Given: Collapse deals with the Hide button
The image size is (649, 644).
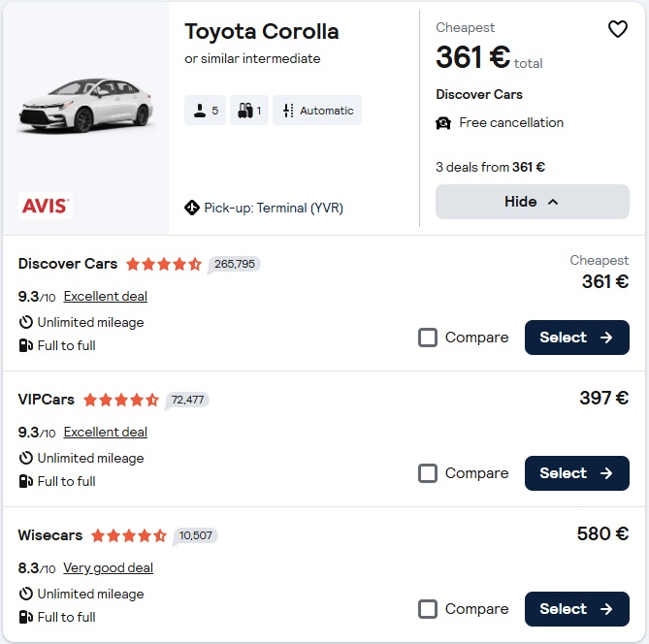Looking at the screenshot, I should (x=533, y=202).
